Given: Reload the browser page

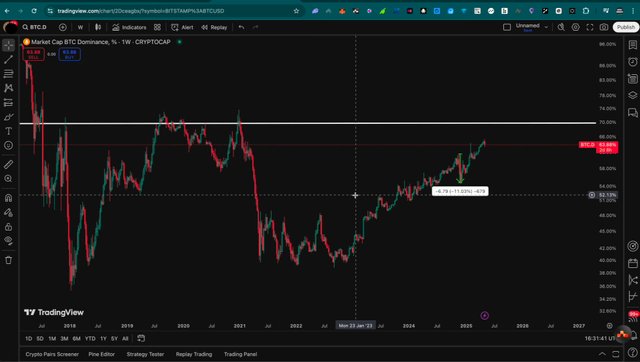Looking at the screenshot, I should 34,11.
